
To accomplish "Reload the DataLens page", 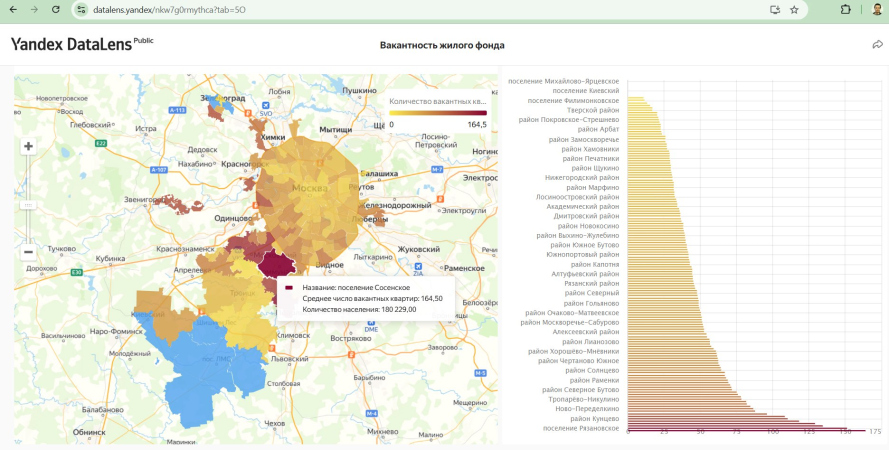I will [x=55, y=9].
